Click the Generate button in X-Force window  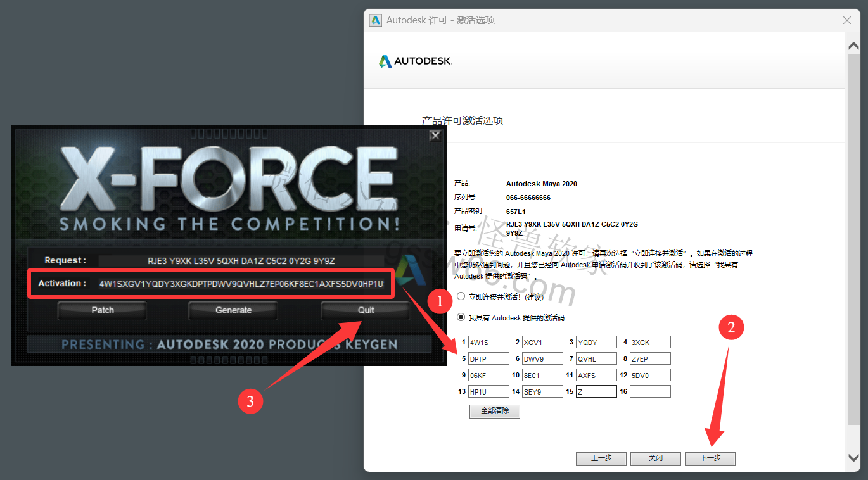click(x=233, y=310)
